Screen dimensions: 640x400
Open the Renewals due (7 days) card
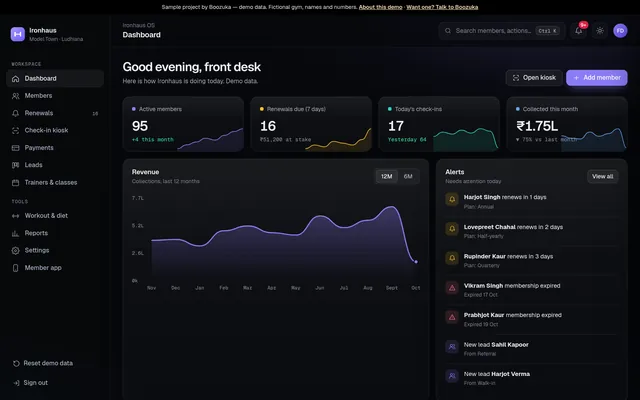coord(311,124)
